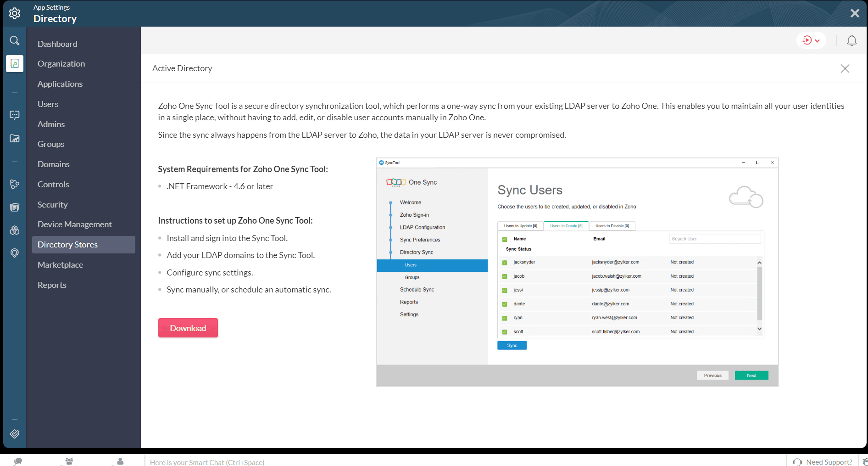The height and width of the screenshot is (466, 868).
Task: Open the folder chart icon in rail
Action: (15, 138)
